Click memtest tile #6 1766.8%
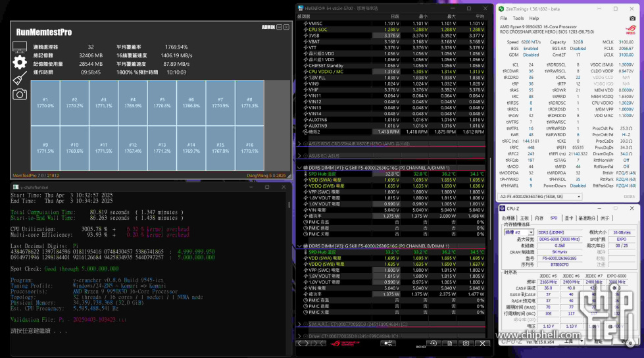The height and width of the screenshot is (358, 644). tap(191, 103)
